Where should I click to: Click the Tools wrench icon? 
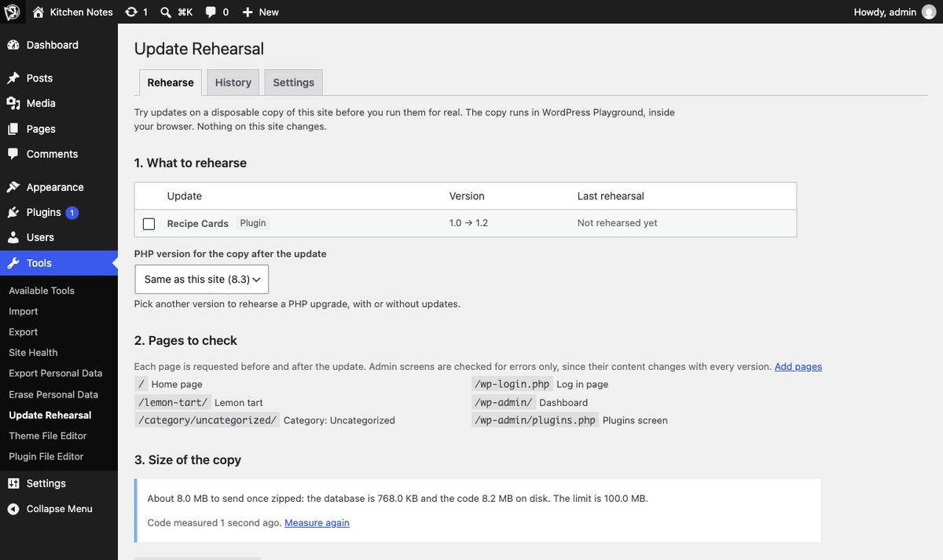pos(13,263)
